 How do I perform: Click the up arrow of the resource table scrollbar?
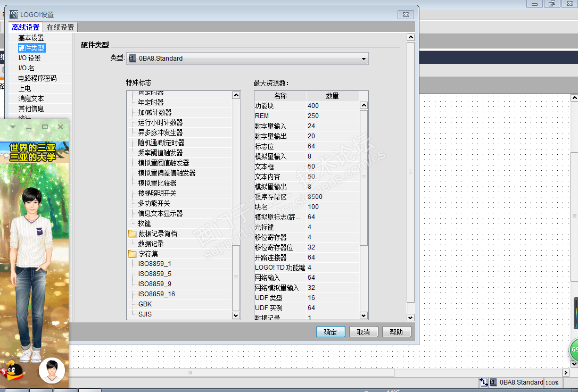pyautogui.click(x=364, y=105)
